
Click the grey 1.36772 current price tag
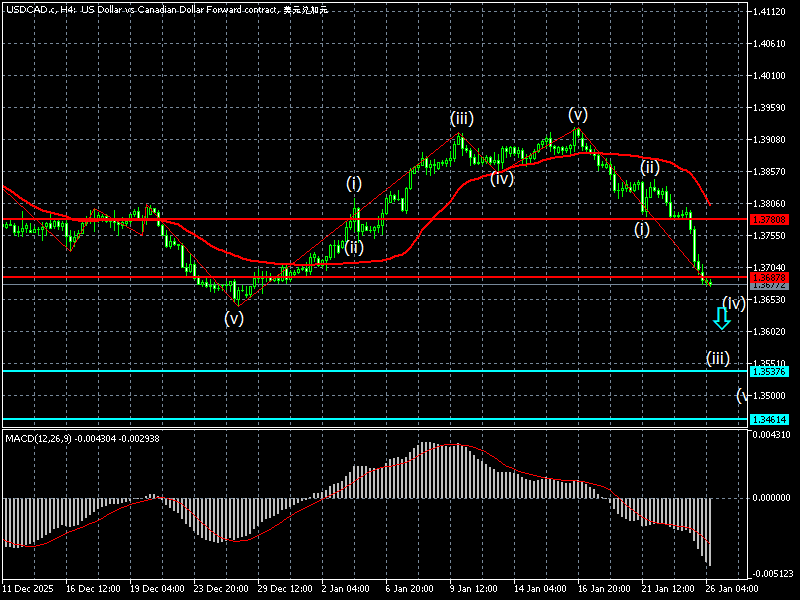point(772,285)
